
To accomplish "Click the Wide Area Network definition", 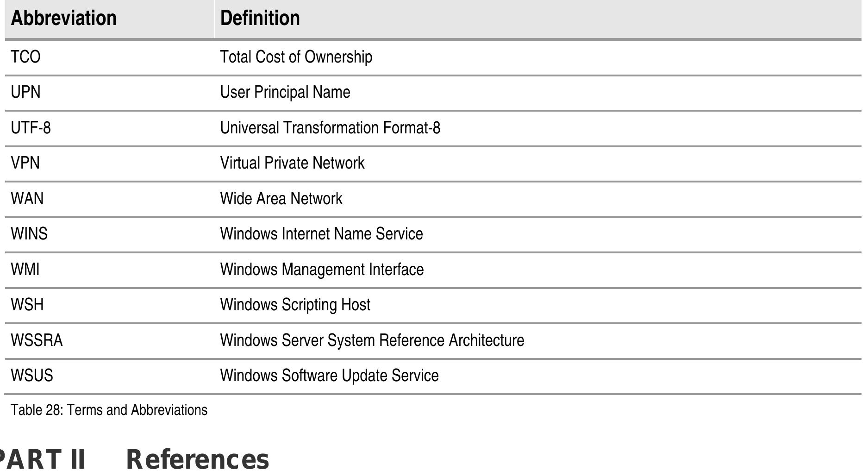I will pyautogui.click(x=281, y=199).
